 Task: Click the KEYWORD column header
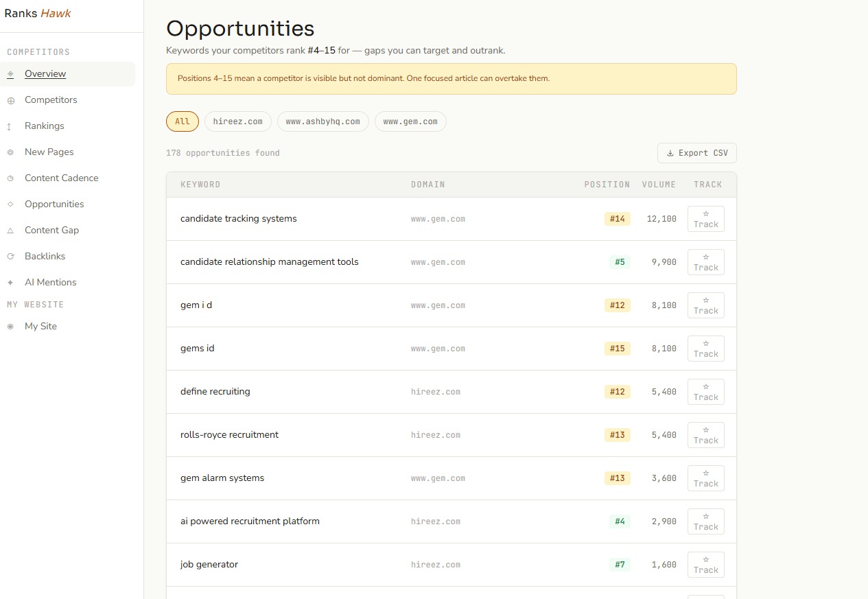click(x=200, y=185)
